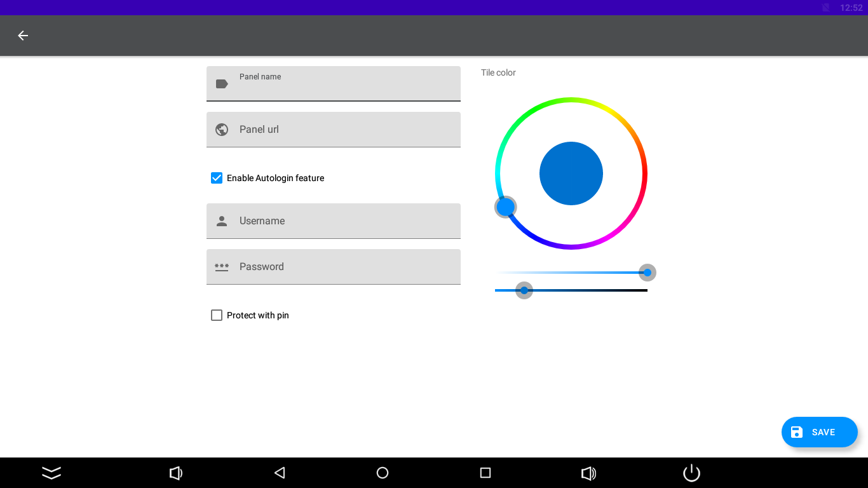This screenshot has height=488, width=868.
Task: Disable the Enable Autologin feature checkbox
Action: (217, 178)
